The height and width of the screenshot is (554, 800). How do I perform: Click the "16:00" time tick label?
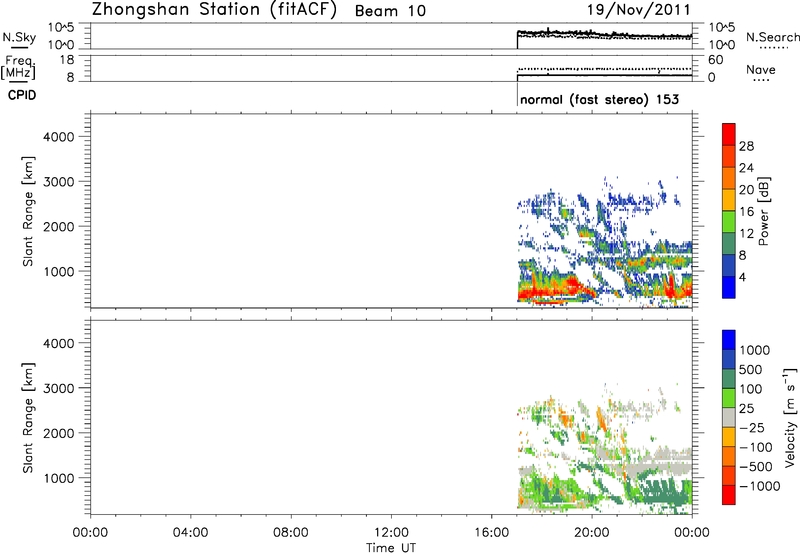tap(491, 533)
